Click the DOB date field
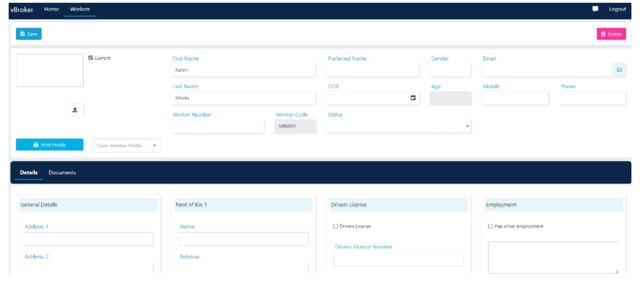This screenshot has width=644, height=290. [373, 98]
